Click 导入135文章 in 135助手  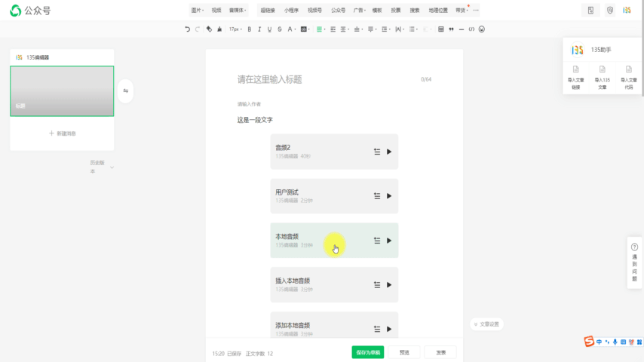[x=602, y=77]
